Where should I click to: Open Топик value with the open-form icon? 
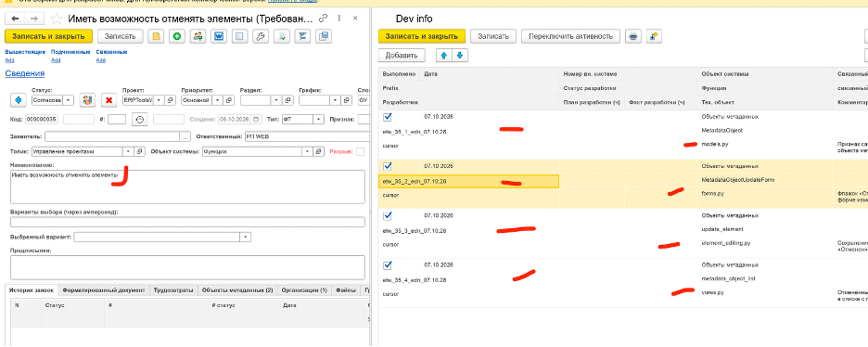pyautogui.click(x=140, y=151)
